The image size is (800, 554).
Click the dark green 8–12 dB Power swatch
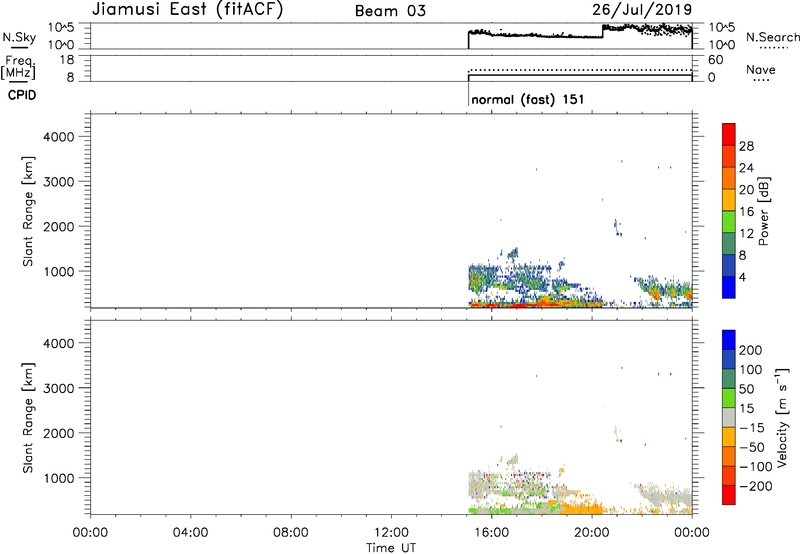[729, 244]
